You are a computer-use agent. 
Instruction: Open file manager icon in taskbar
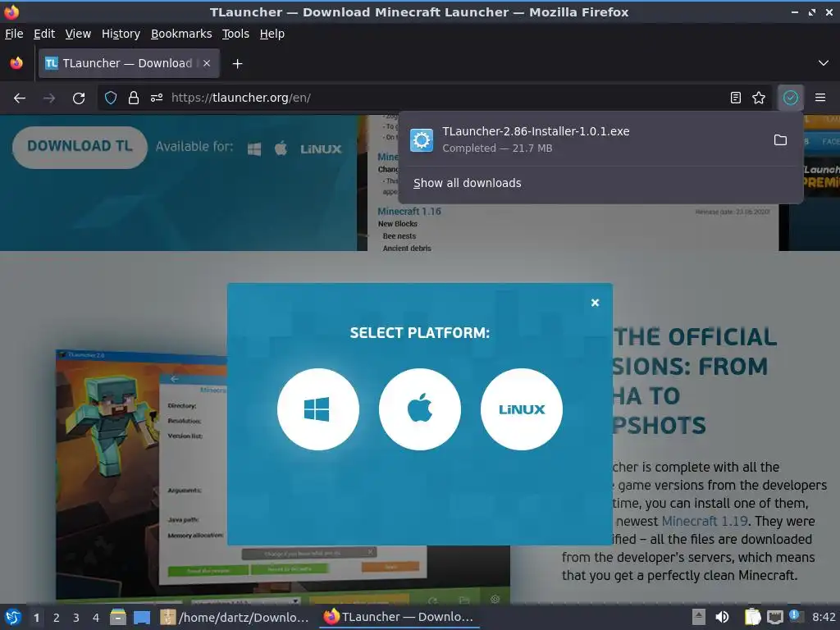click(118, 617)
